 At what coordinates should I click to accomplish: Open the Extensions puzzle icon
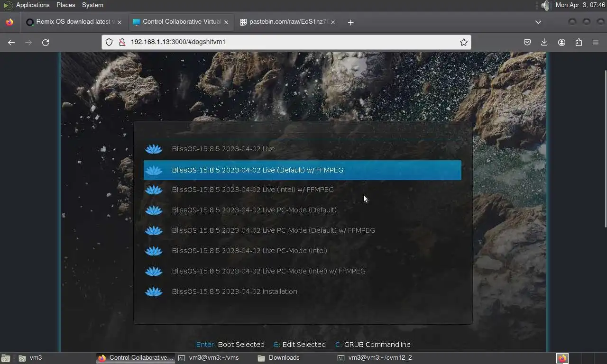tap(579, 43)
